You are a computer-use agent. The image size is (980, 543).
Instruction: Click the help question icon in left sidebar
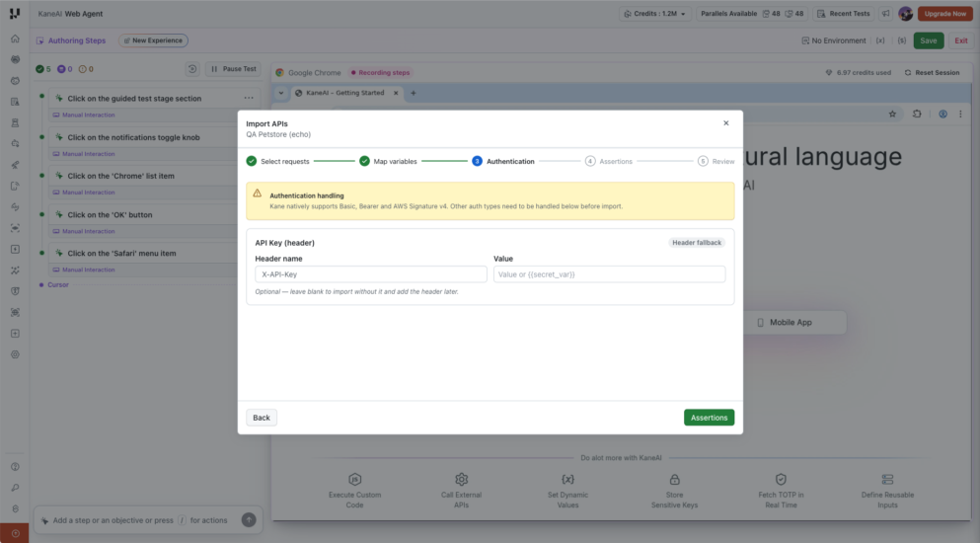15,467
